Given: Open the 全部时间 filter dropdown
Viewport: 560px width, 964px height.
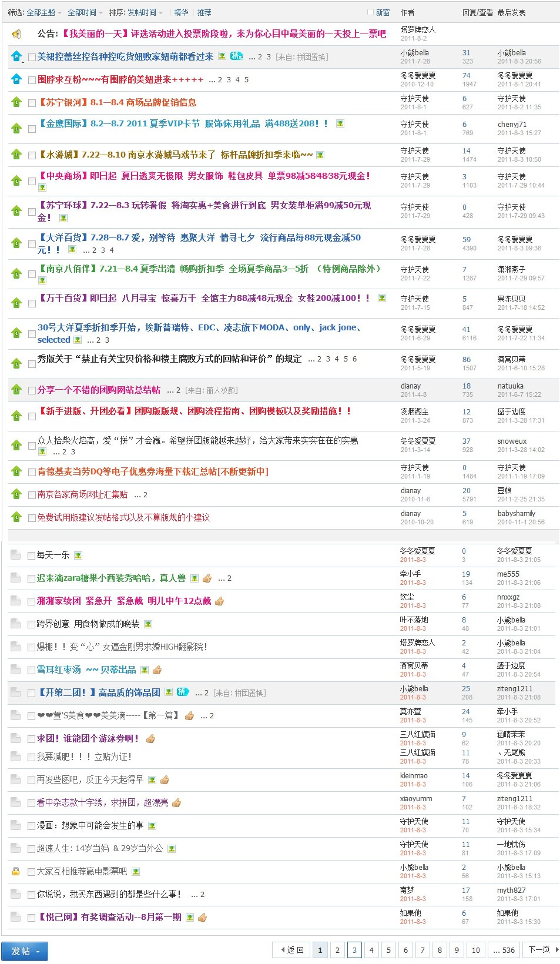Looking at the screenshot, I should 85,12.
